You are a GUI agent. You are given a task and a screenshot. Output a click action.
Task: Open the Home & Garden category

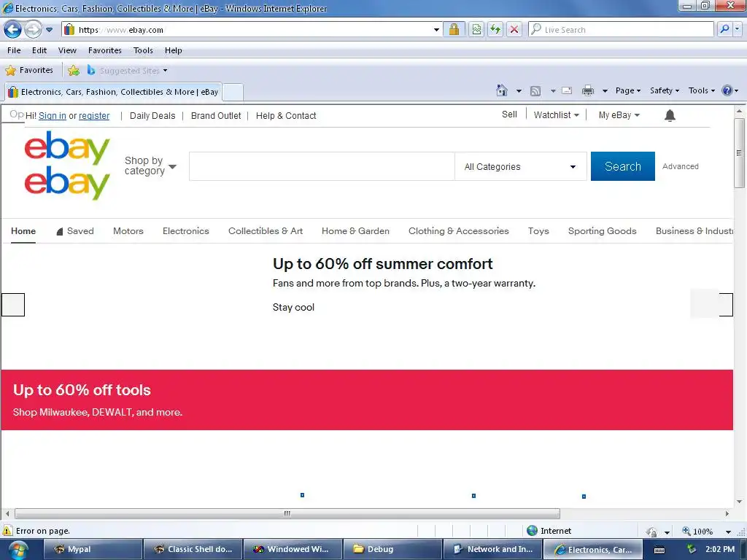click(355, 231)
